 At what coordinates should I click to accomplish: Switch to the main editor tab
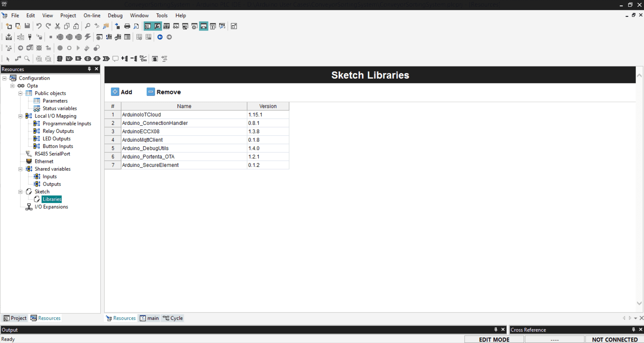149,318
